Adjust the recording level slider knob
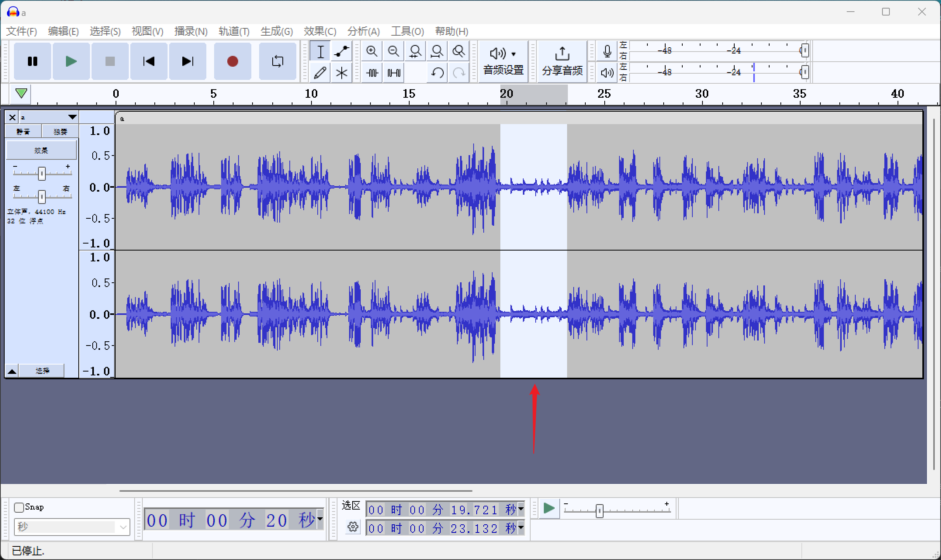This screenshot has height=560, width=941. tap(805, 50)
